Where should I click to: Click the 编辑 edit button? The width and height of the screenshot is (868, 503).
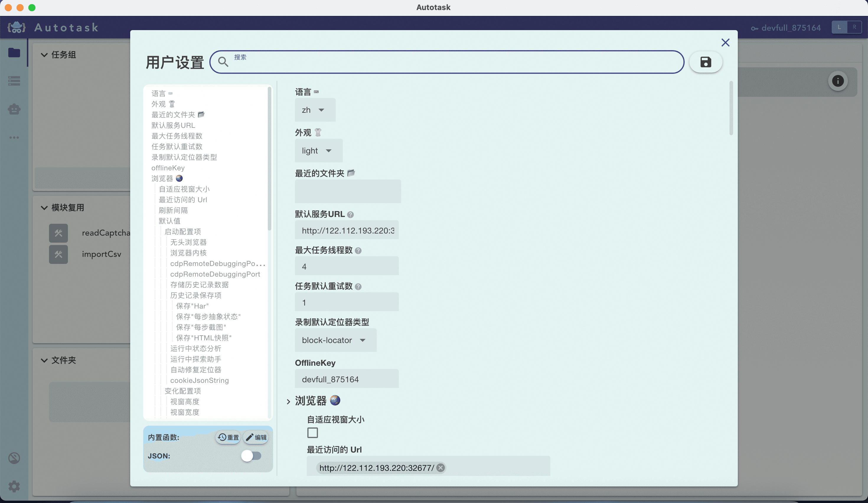pyautogui.click(x=256, y=437)
